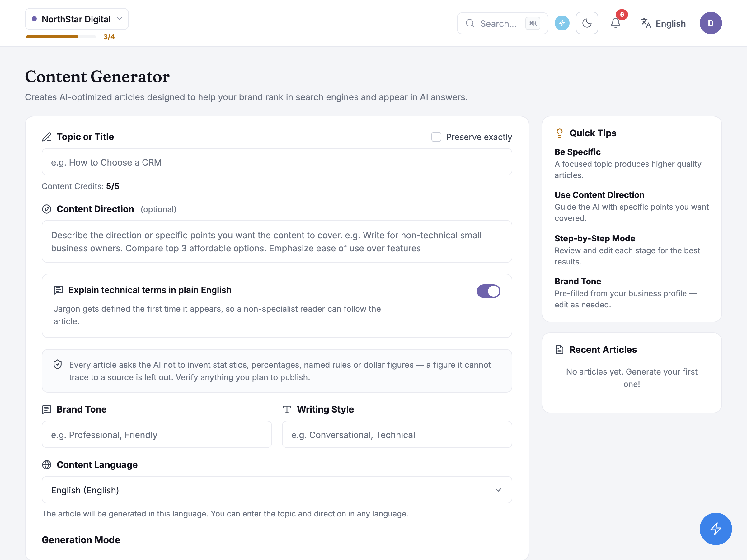
Task: Click the Be Specific tip heading
Action: point(577,152)
